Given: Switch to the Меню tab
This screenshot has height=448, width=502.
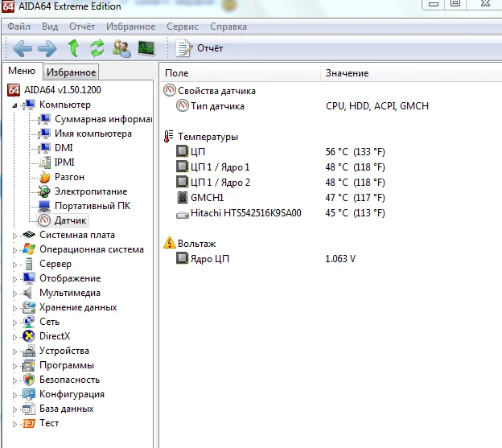Looking at the screenshot, I should click(x=22, y=71).
